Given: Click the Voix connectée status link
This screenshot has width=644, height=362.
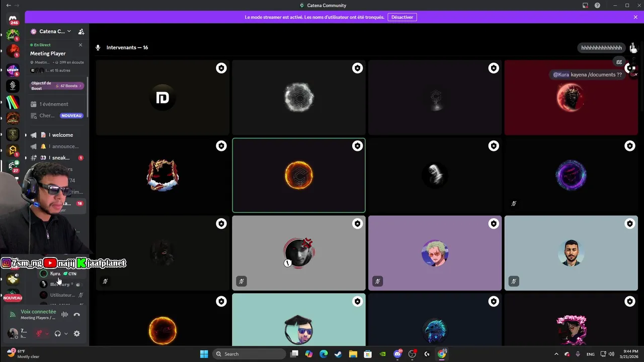Looking at the screenshot, I should pyautogui.click(x=38, y=312).
